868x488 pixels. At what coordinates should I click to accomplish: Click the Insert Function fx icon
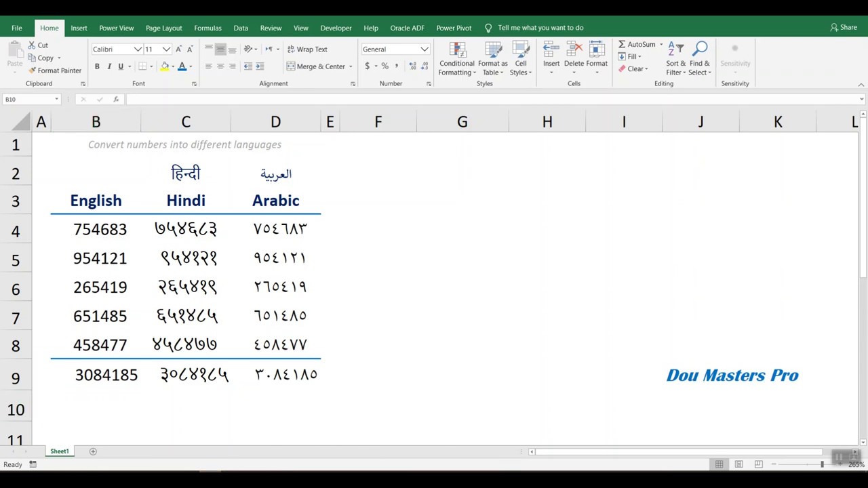pyautogui.click(x=116, y=99)
